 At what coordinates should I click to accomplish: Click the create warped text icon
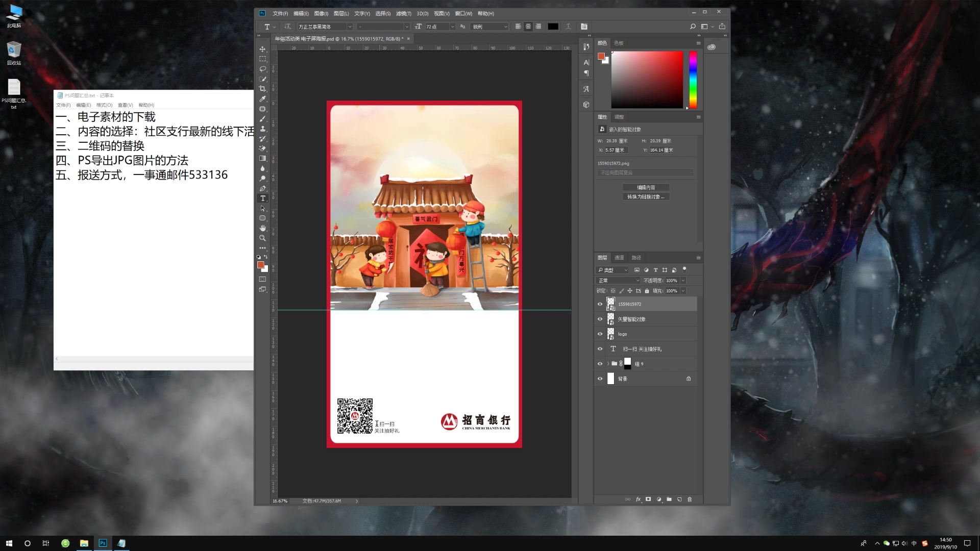[568, 27]
